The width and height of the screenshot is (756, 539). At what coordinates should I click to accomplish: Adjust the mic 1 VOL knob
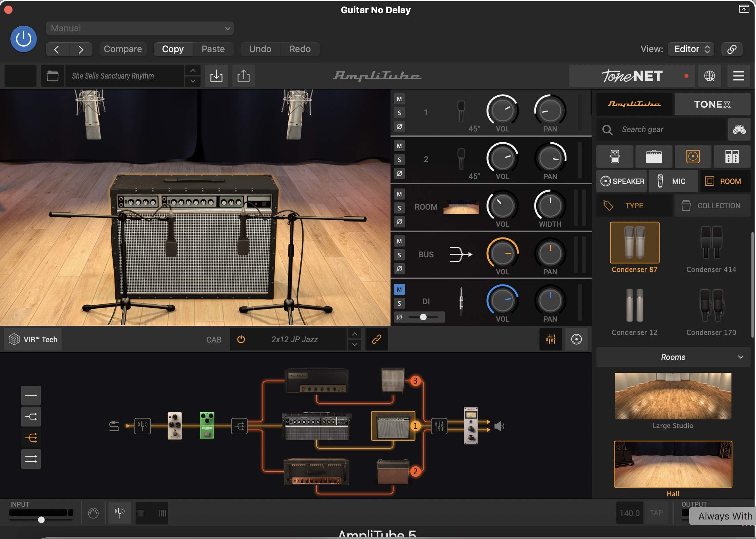tap(502, 111)
